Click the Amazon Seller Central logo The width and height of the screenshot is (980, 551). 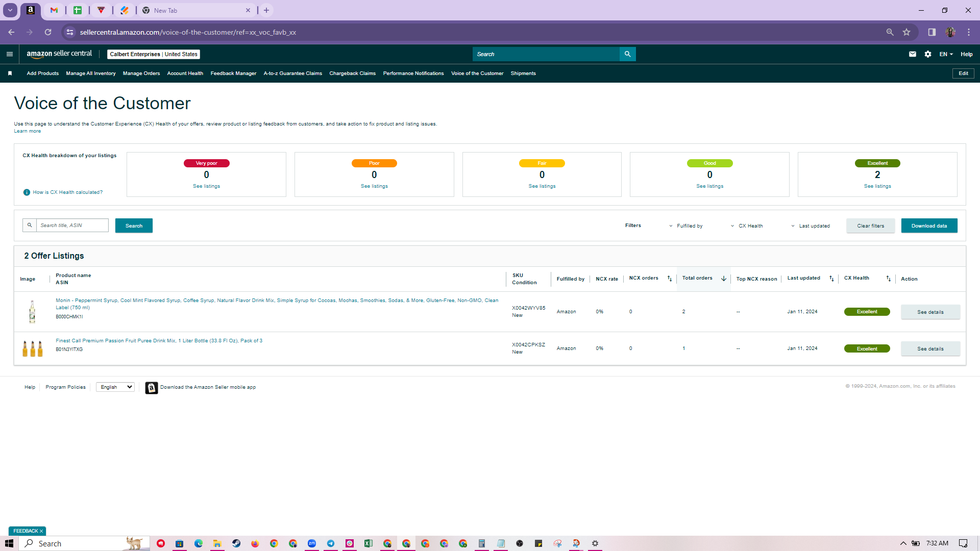(x=59, y=54)
